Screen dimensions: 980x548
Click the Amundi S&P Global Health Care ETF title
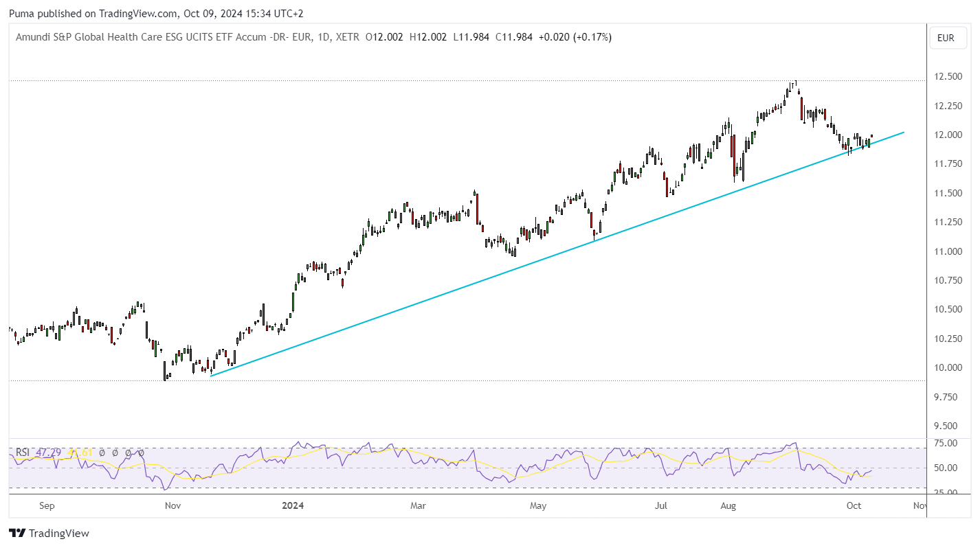pyautogui.click(x=188, y=37)
